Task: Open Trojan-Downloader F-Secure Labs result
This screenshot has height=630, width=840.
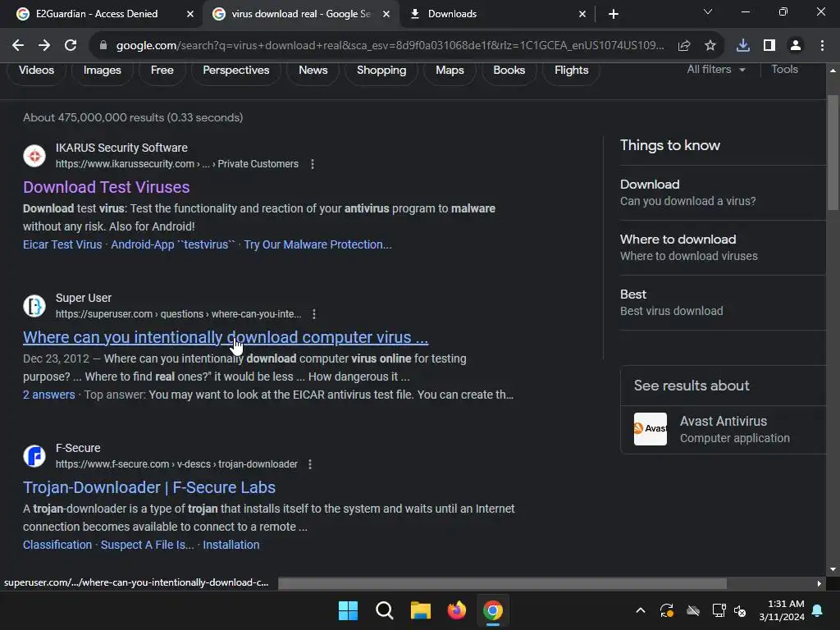Action: click(x=149, y=487)
